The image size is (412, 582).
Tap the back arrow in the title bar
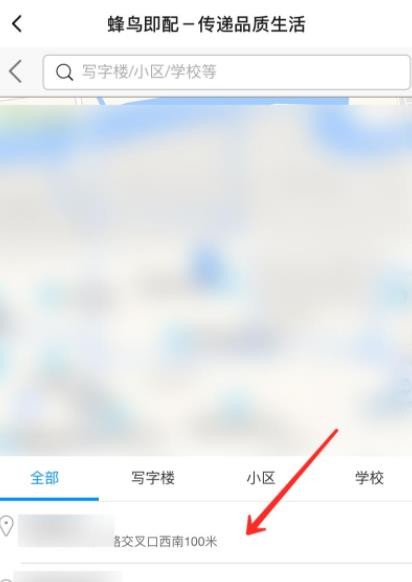pos(17,24)
